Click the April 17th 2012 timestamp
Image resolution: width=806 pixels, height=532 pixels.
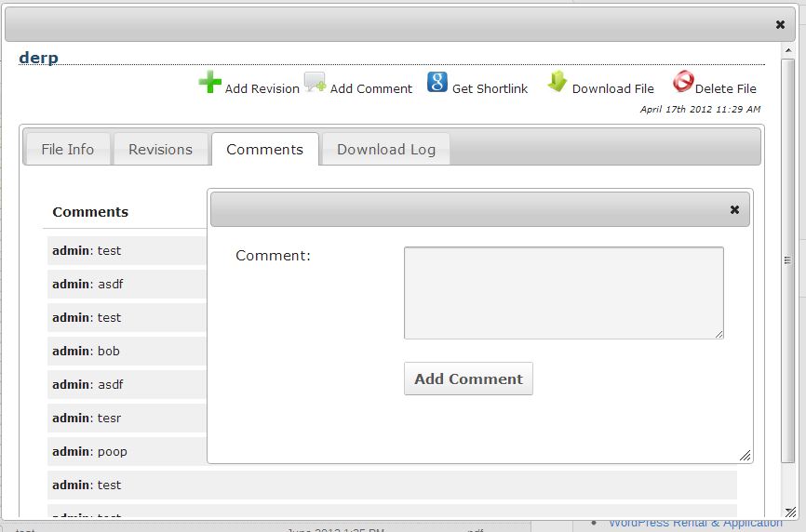point(700,109)
